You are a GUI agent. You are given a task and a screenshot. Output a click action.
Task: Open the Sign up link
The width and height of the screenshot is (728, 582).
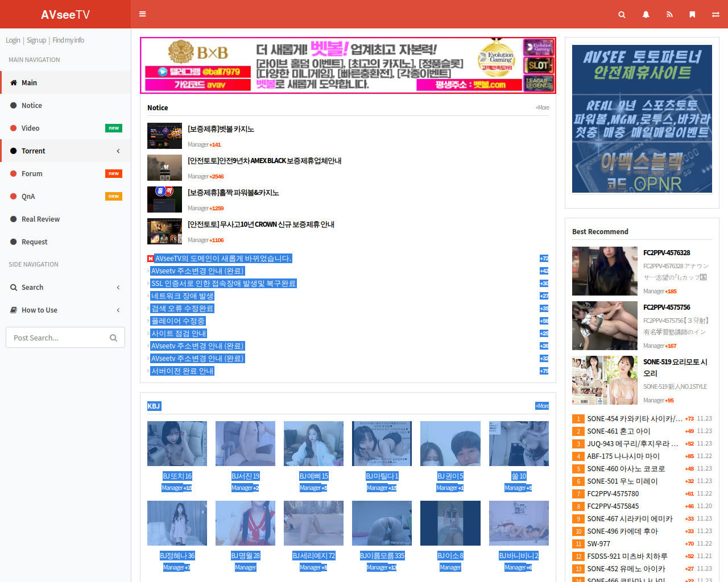pos(36,40)
